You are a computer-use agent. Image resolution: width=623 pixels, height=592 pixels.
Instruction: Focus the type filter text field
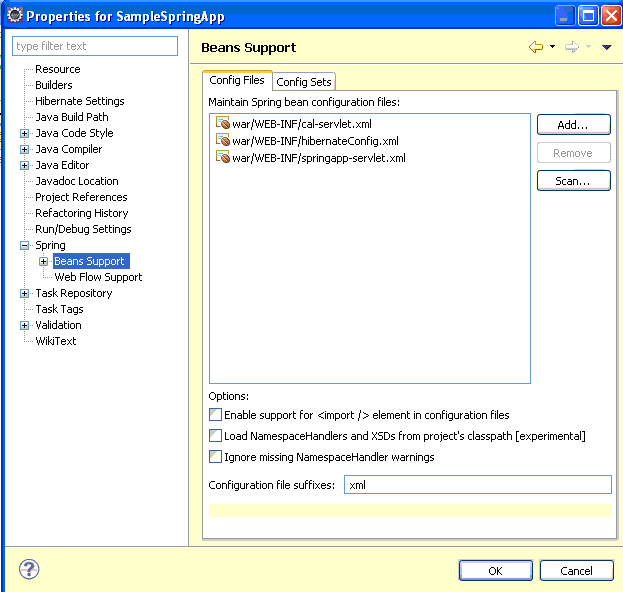pos(95,46)
